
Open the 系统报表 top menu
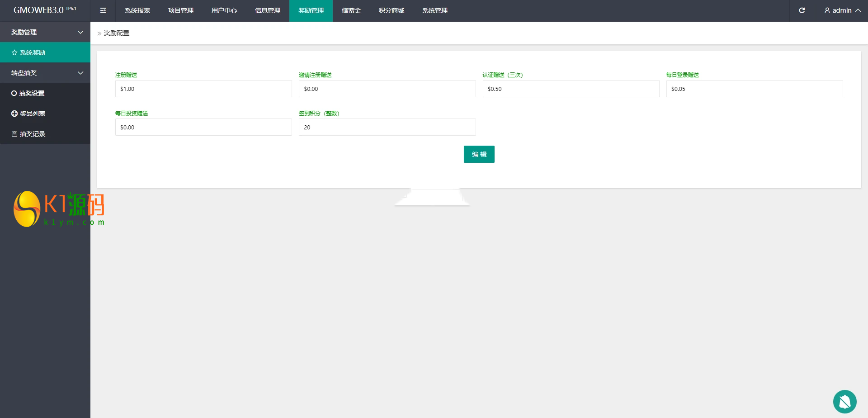click(x=137, y=10)
